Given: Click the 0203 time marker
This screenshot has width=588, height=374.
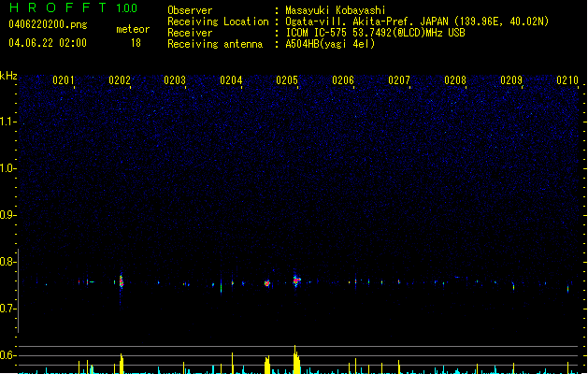Looking at the screenshot, I should point(175,80).
